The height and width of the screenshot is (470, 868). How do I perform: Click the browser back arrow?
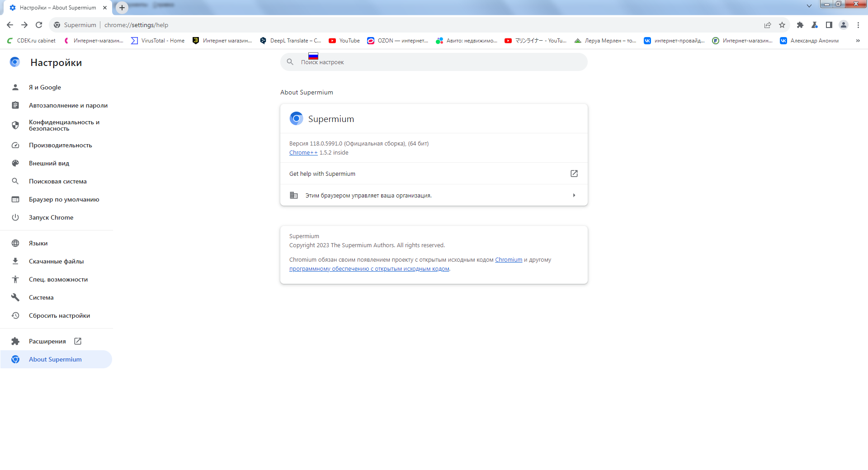pos(10,25)
